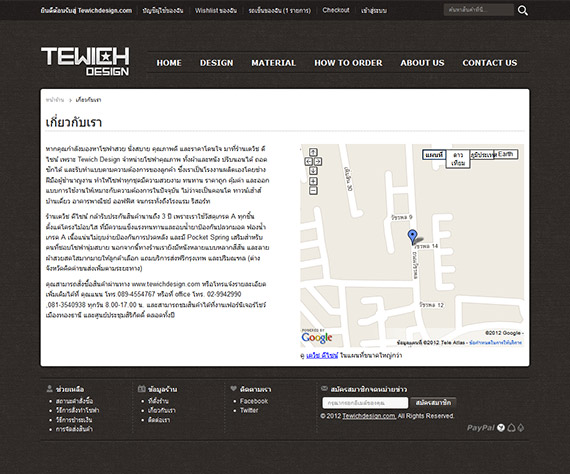
Task: Click the search magnifier icon
Action: tap(522, 11)
